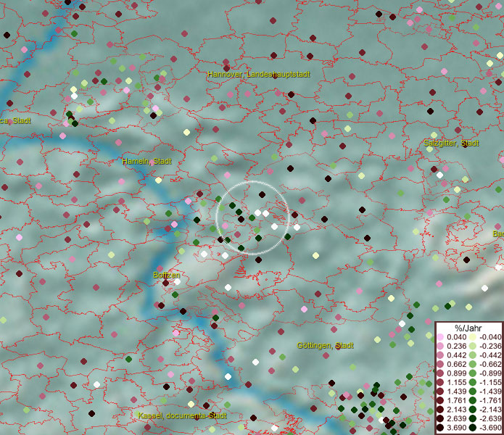
Task: Choose the 1.761 legend swatch
Action: pyautogui.click(x=440, y=401)
